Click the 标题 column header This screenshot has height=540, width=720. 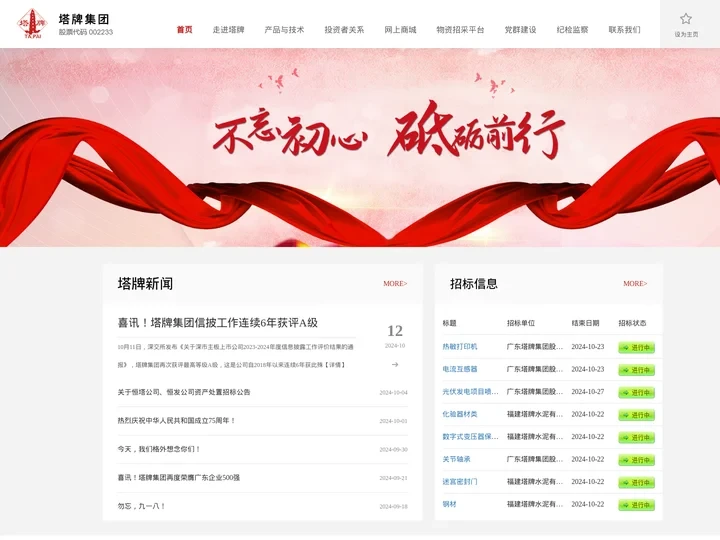[x=450, y=323]
